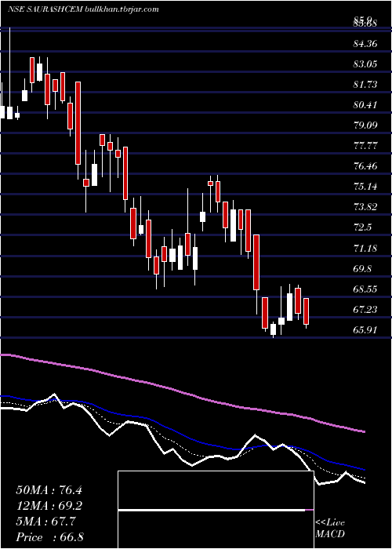This screenshot has height=549, width=392.
Task: Select the 68.55 price axis label
Action: (x=365, y=289)
